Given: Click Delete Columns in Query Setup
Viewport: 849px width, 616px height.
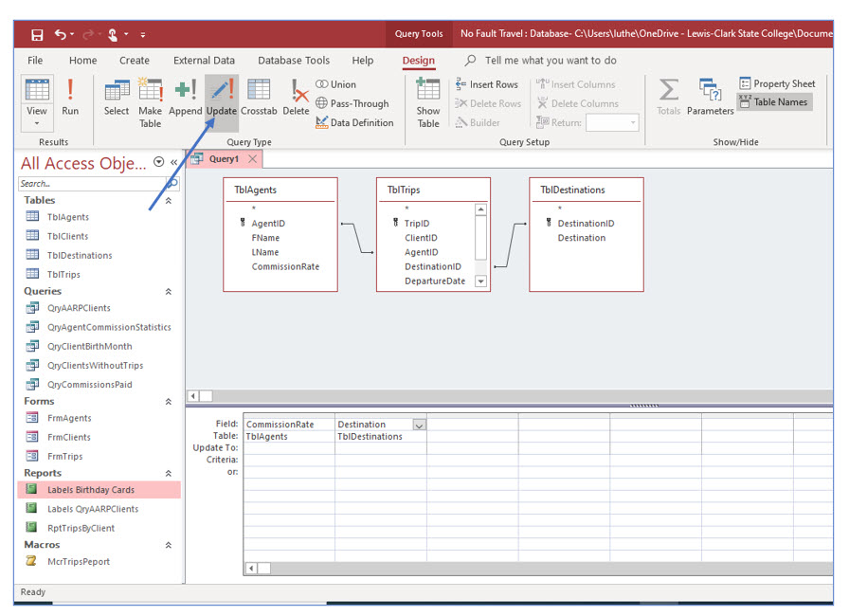Looking at the screenshot, I should [577, 103].
